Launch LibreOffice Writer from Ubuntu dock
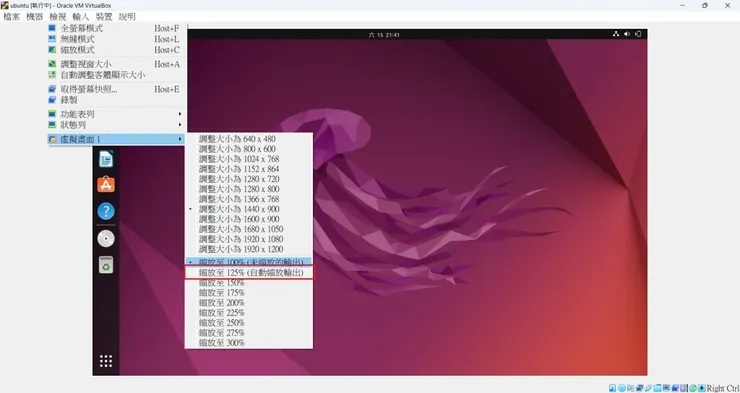Screen dimensions: 740x393 (x=106, y=159)
